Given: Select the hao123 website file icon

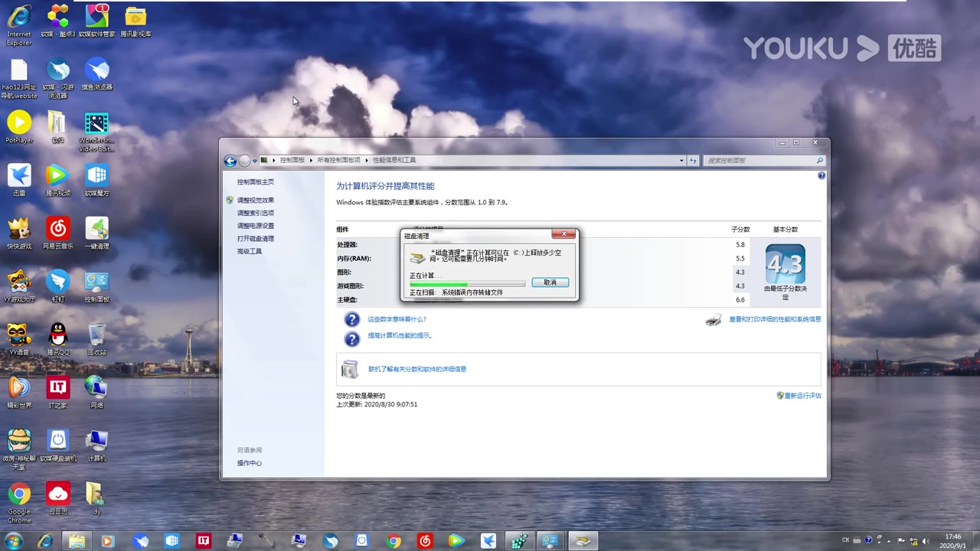Looking at the screenshot, I should 19,79.
